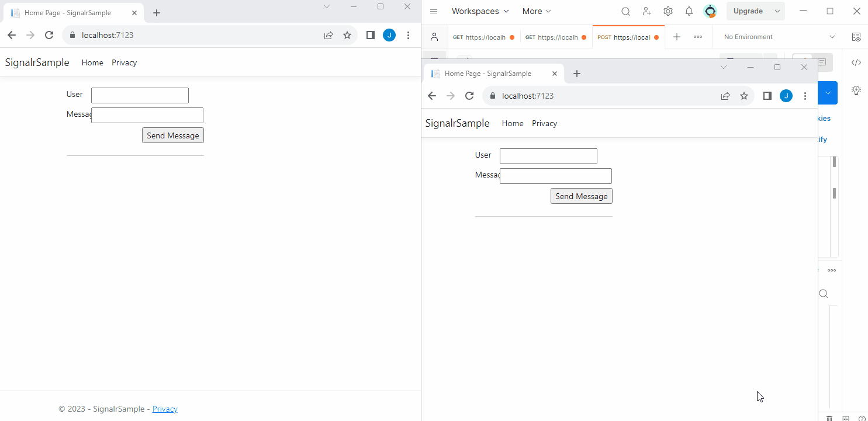
Task: Click inside the User input field
Action: 548,156
